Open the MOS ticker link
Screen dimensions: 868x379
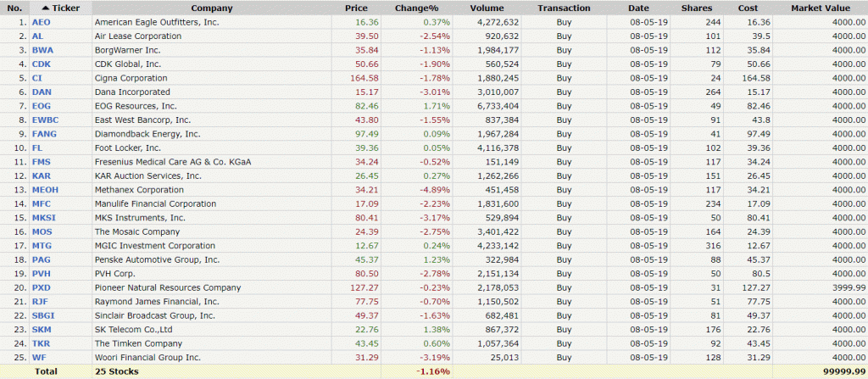42,231
